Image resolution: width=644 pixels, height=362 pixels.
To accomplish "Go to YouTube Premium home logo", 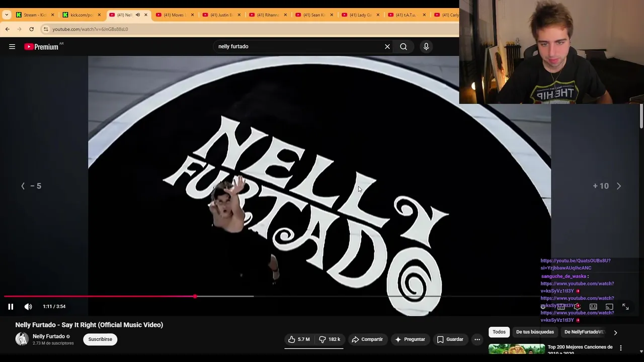I will pos(41,47).
